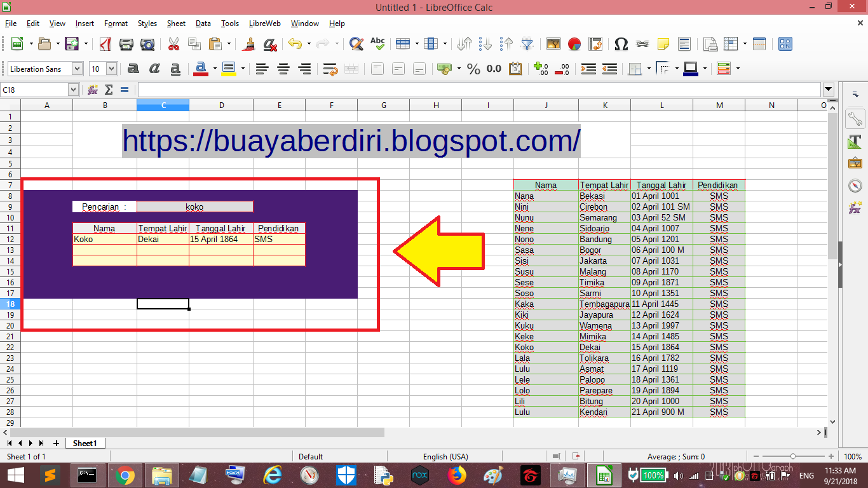Open the Data menu
Screen dimensions: 868x488
click(x=203, y=24)
